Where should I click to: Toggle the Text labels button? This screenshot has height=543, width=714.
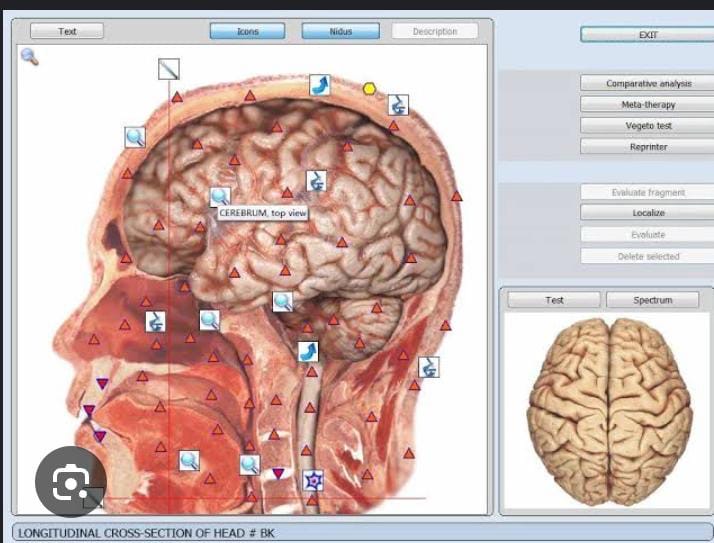67,31
